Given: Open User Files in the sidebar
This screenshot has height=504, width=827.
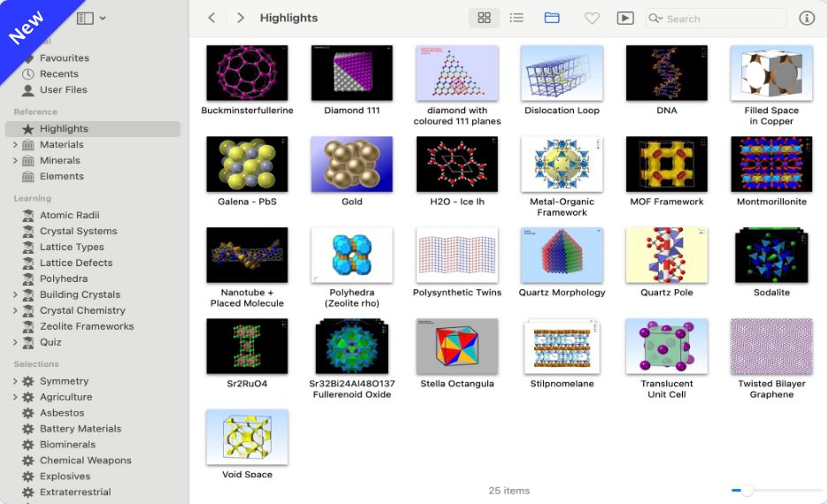Looking at the screenshot, I should (64, 89).
